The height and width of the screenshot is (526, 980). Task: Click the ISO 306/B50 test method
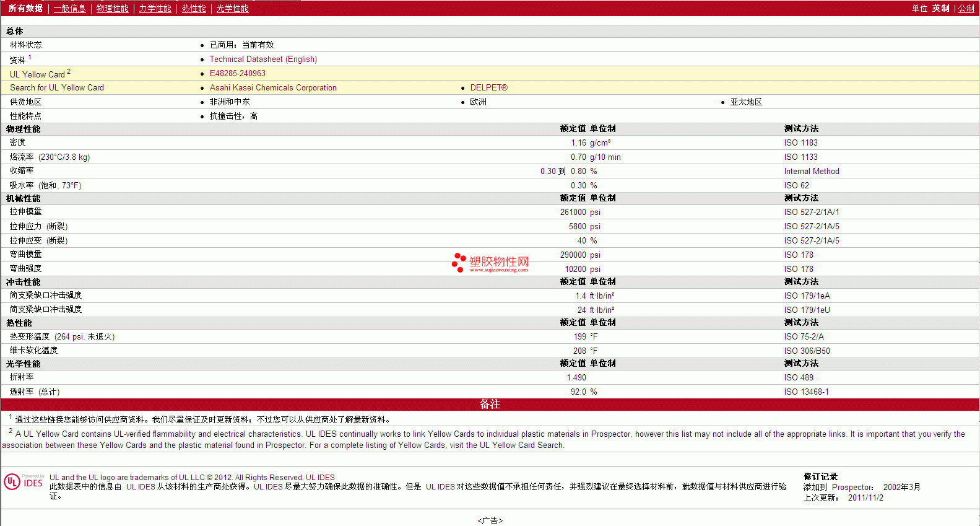click(x=807, y=351)
